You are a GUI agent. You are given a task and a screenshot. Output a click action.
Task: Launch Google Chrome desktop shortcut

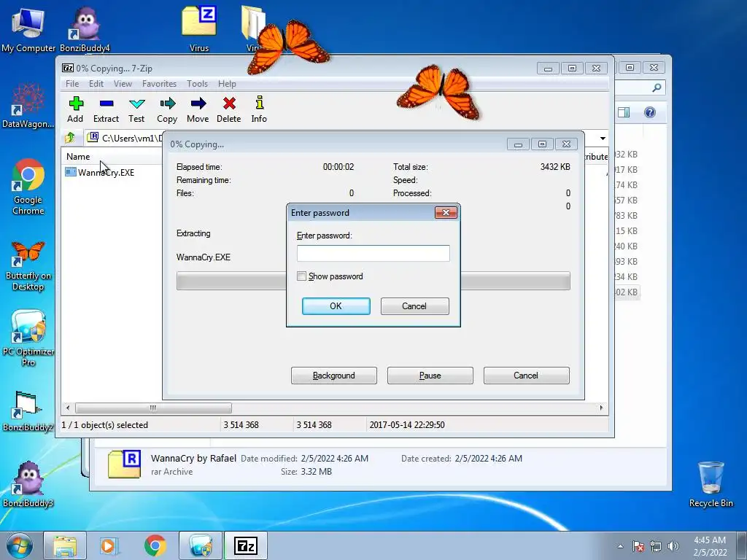[x=28, y=187]
